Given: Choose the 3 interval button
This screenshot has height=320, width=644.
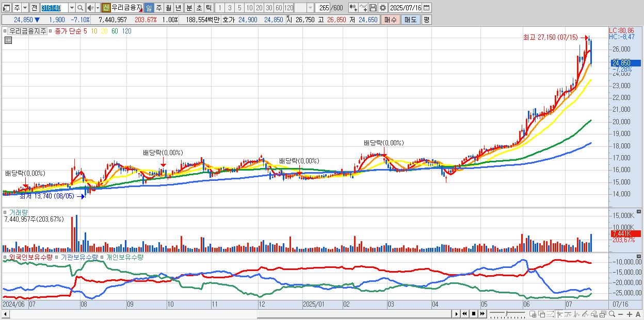Looking at the screenshot, I should (230, 8).
